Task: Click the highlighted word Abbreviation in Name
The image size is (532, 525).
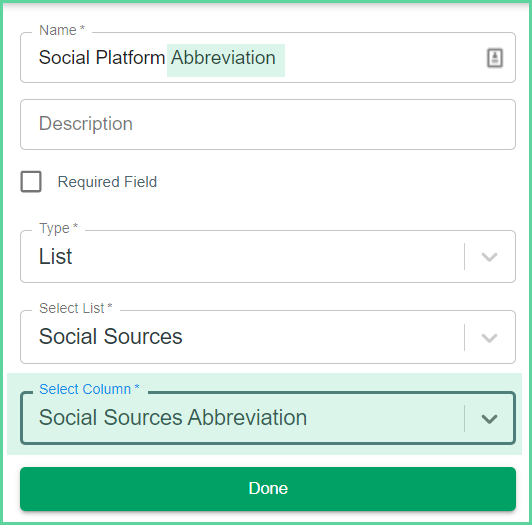Action: click(x=223, y=58)
